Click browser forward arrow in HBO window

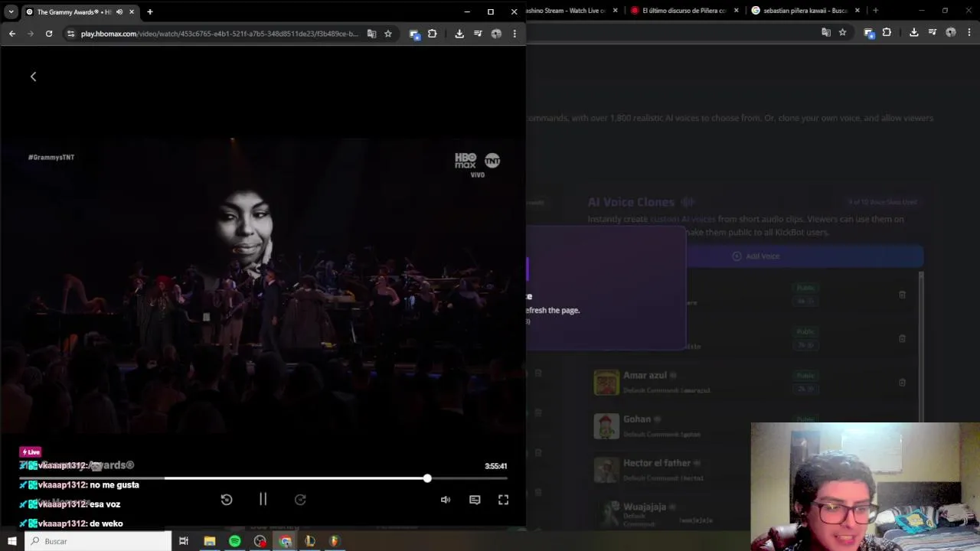tap(31, 34)
